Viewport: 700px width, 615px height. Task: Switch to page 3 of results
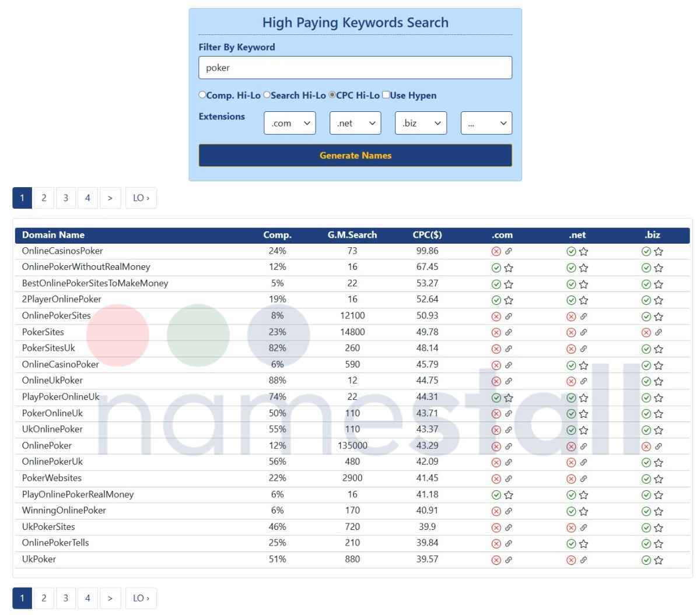(x=65, y=198)
